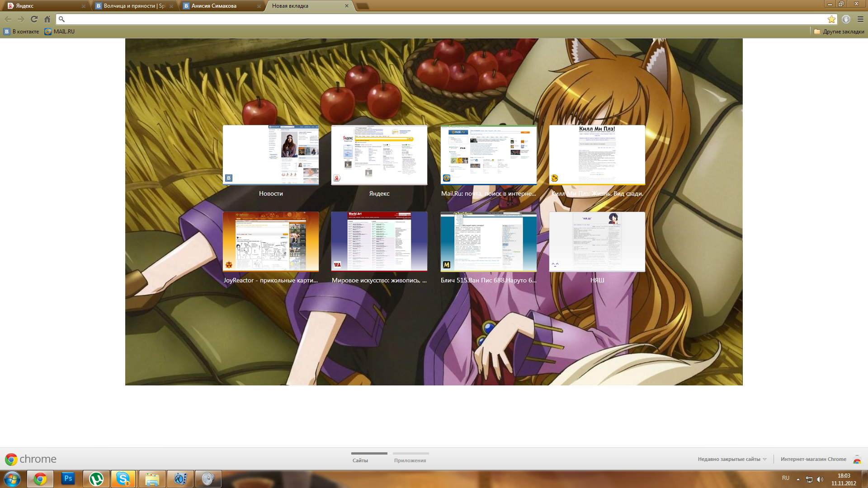Click the Yandex favicon on Яндекс tile

point(337,178)
